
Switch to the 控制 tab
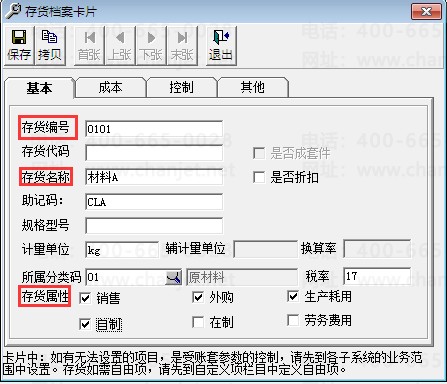(x=181, y=87)
